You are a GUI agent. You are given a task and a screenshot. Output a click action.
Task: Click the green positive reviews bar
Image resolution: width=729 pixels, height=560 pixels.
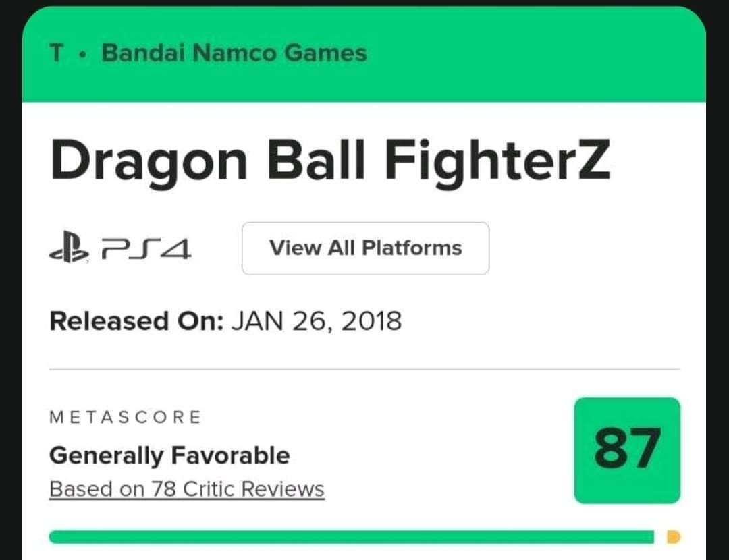click(352, 537)
